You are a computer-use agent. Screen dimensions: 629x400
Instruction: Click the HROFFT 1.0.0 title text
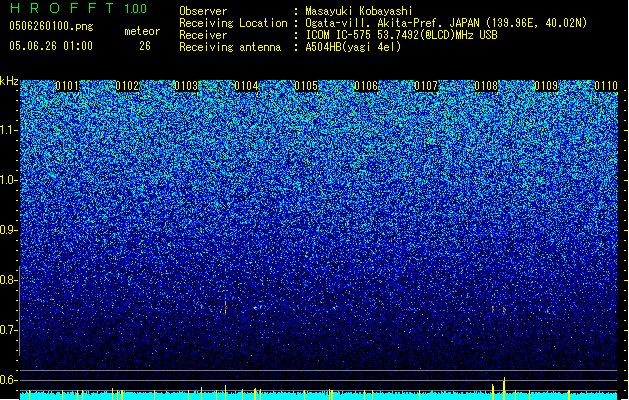coord(78,8)
